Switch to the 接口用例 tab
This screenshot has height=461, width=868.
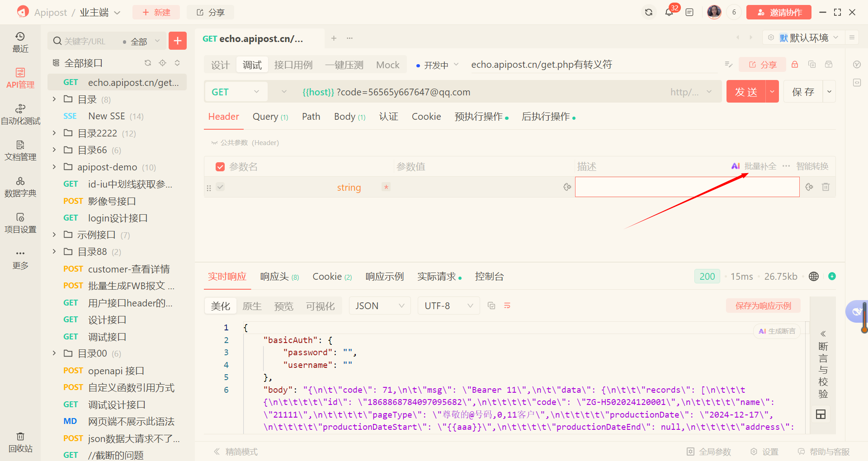coord(293,65)
